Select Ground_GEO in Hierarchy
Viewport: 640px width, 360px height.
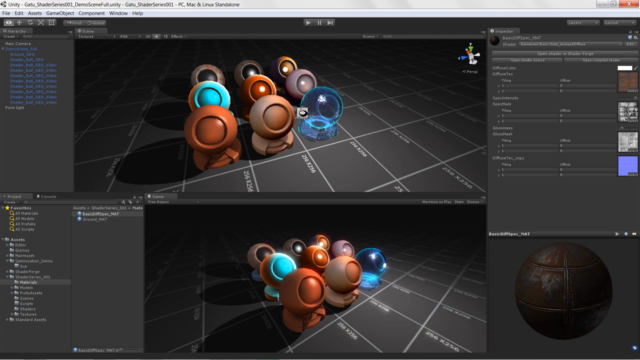pos(22,54)
